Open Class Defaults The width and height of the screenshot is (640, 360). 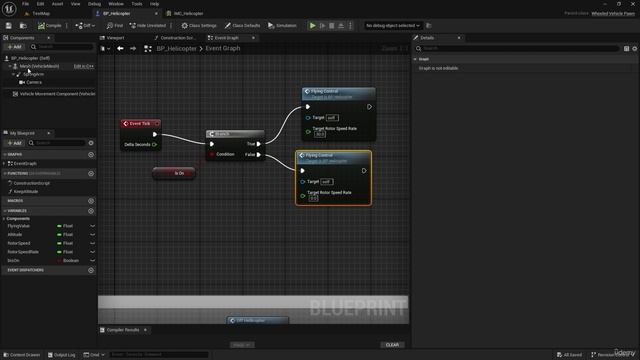[242, 25]
